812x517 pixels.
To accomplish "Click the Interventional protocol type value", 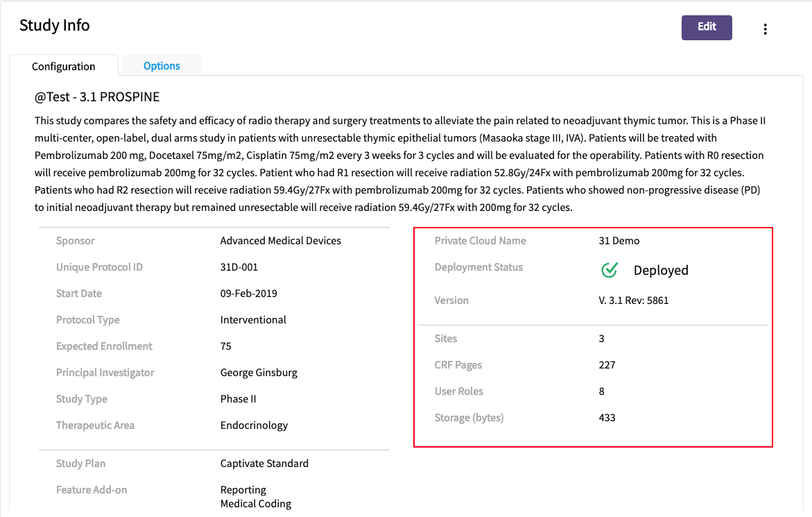I will [x=253, y=320].
